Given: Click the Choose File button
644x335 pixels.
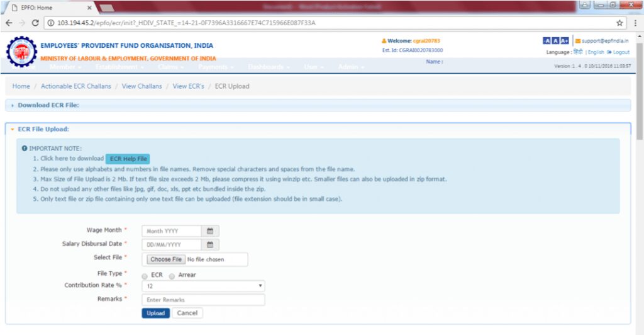Looking at the screenshot, I should 166,259.
